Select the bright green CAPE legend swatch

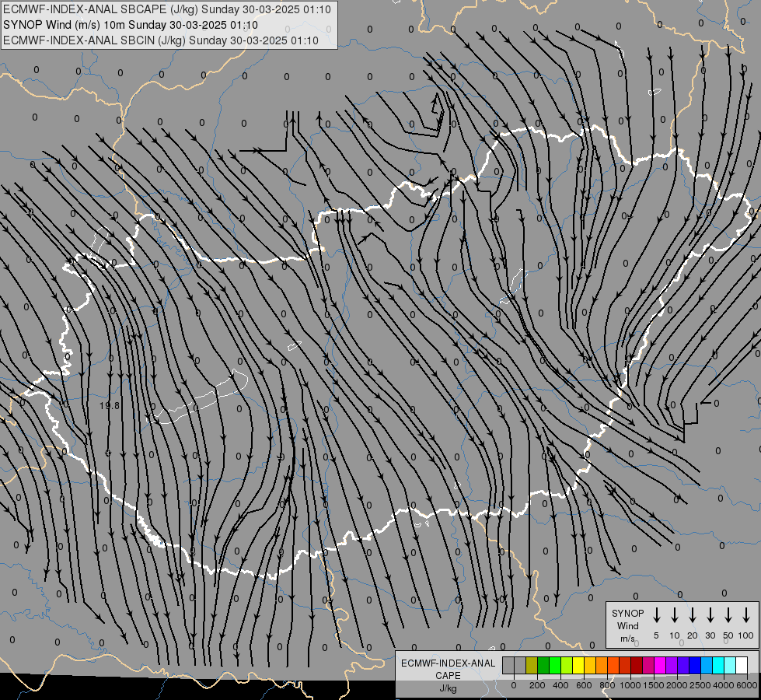click(x=555, y=665)
